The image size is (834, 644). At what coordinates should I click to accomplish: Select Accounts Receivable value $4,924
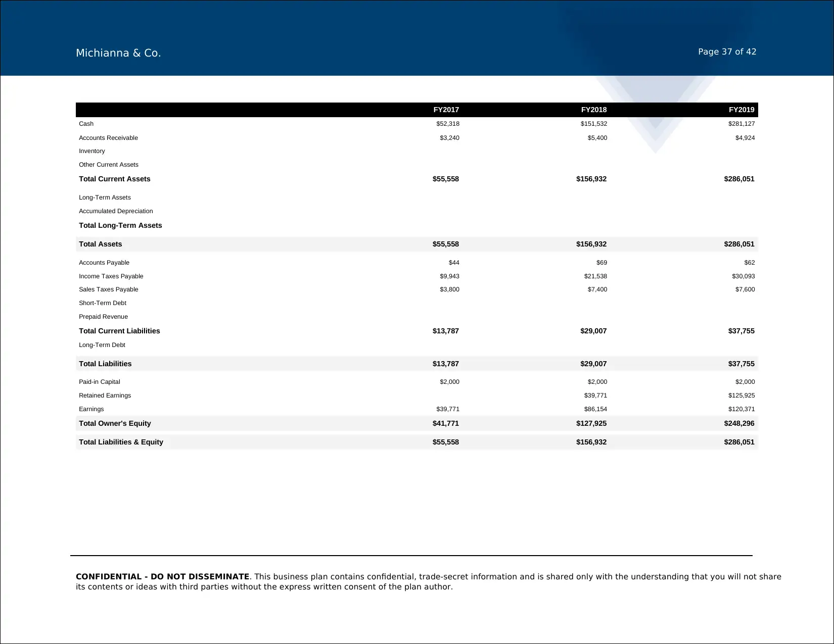745,138
